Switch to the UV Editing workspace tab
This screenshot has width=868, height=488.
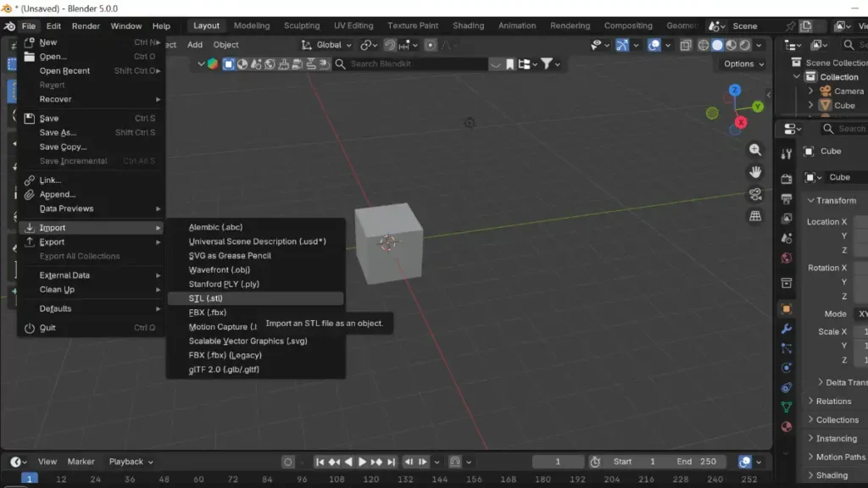tap(353, 25)
